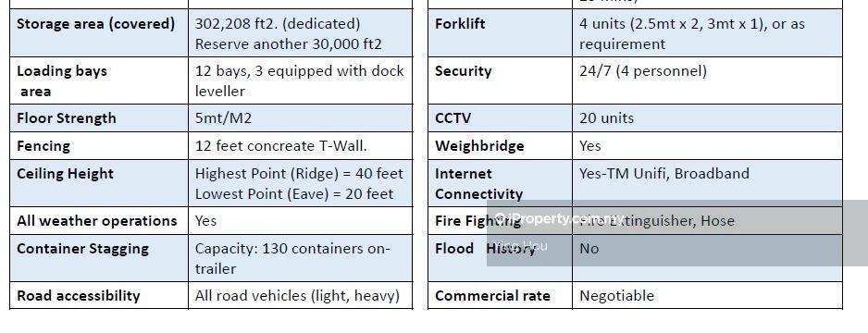Click the 24/7 (4 personnel) security value
Screen dimensions: 868x333
pyautogui.click(x=643, y=71)
